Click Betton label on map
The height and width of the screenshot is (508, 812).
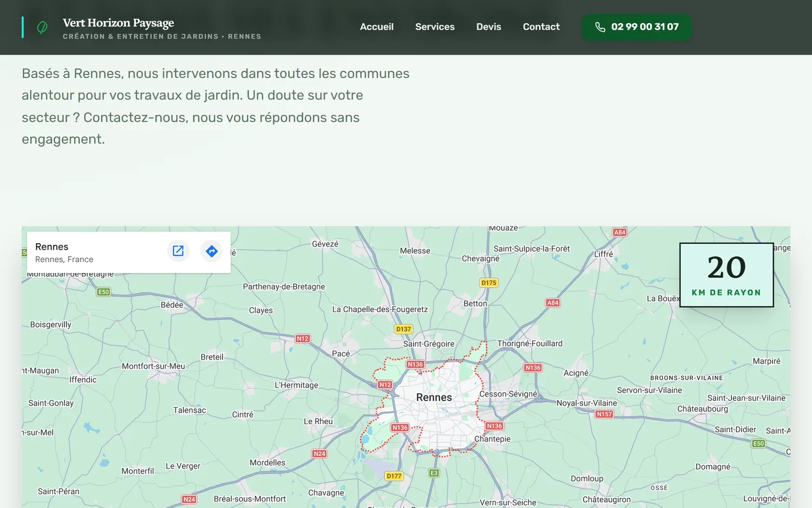tap(475, 304)
